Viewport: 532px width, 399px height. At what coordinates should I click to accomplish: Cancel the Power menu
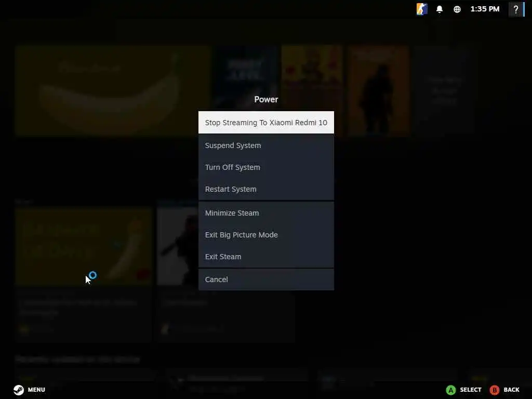266,279
